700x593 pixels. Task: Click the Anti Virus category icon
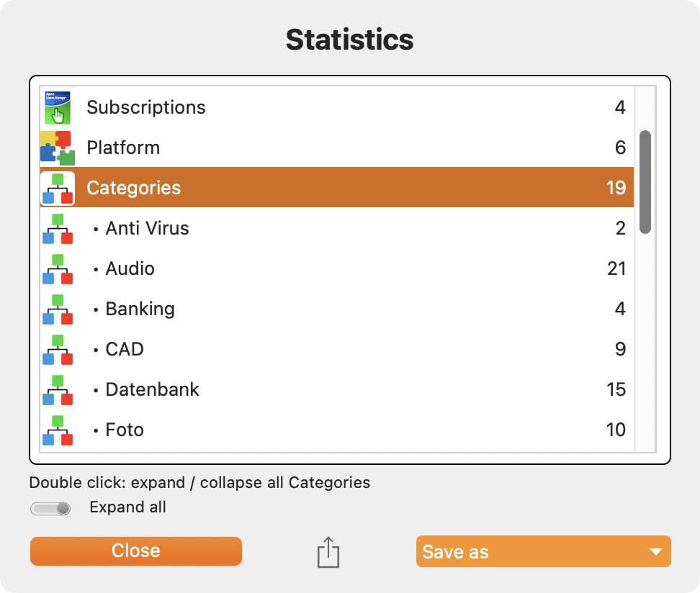[x=58, y=228]
